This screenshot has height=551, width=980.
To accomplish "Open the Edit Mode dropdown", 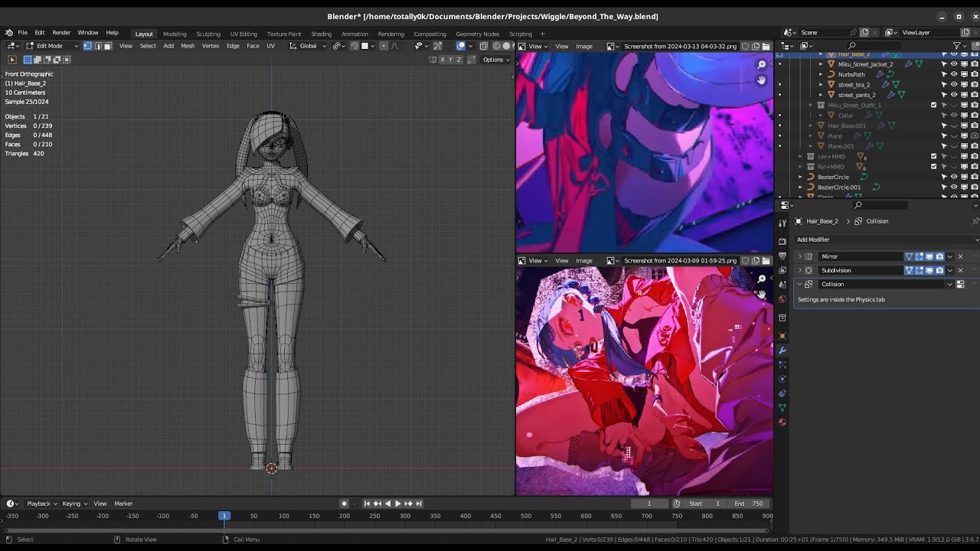I will 51,46.
